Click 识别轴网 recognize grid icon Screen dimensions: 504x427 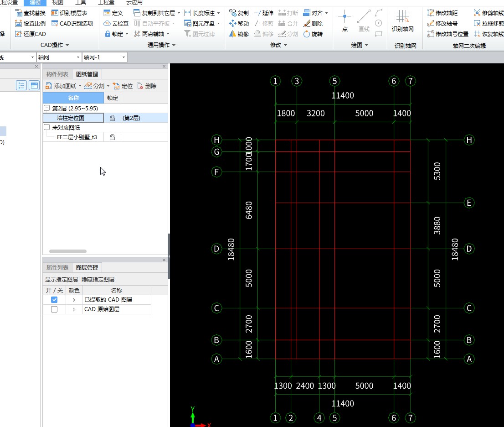402,21
